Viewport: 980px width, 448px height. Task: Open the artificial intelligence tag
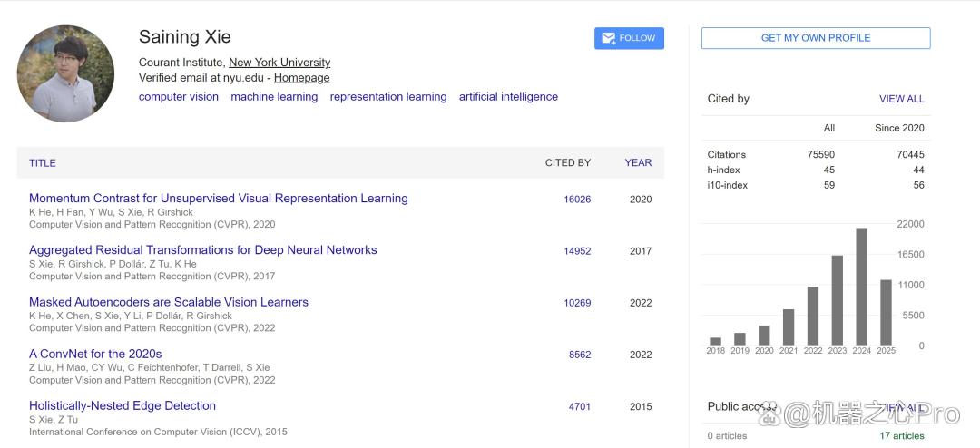[x=509, y=97]
